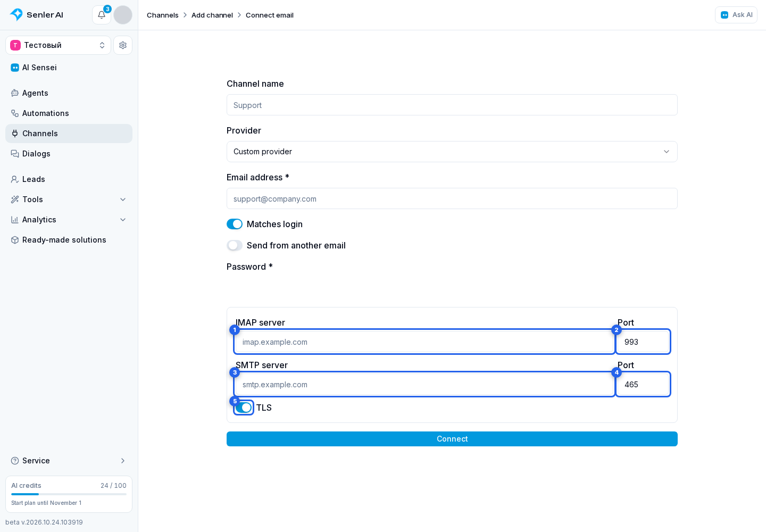The width and height of the screenshot is (766, 532).
Task: Click the Analytics chart icon
Action: (15, 220)
